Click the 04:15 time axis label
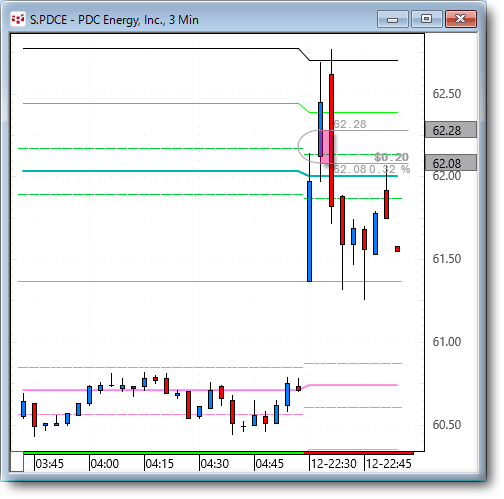504x499 pixels. point(160,464)
